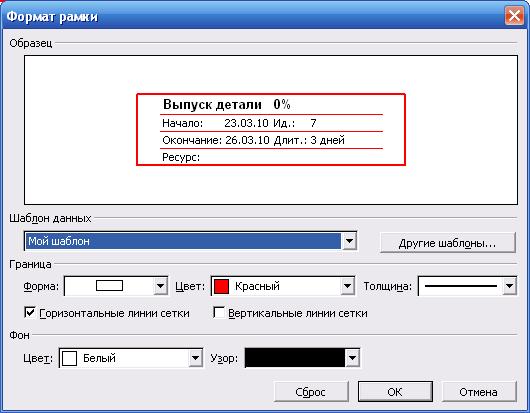Click the Начало: 23.03.10 row in preview
Screen dimensions: 530x413
click(x=215, y=123)
